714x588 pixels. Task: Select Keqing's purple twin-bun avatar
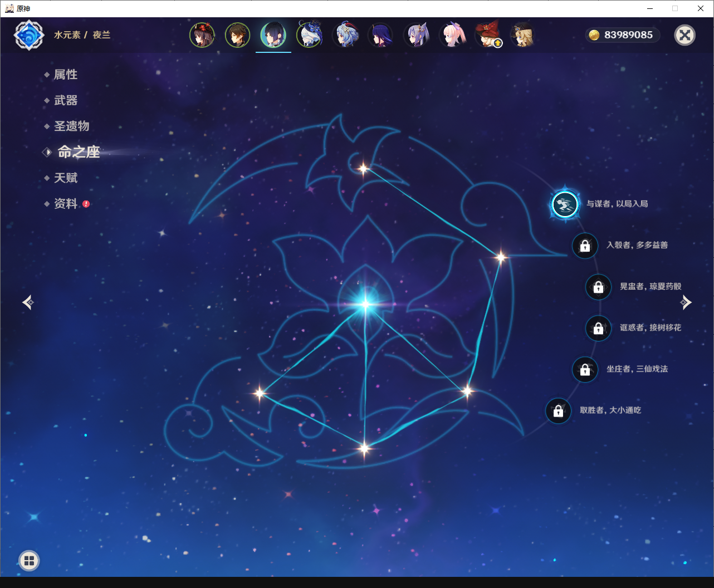coord(416,35)
